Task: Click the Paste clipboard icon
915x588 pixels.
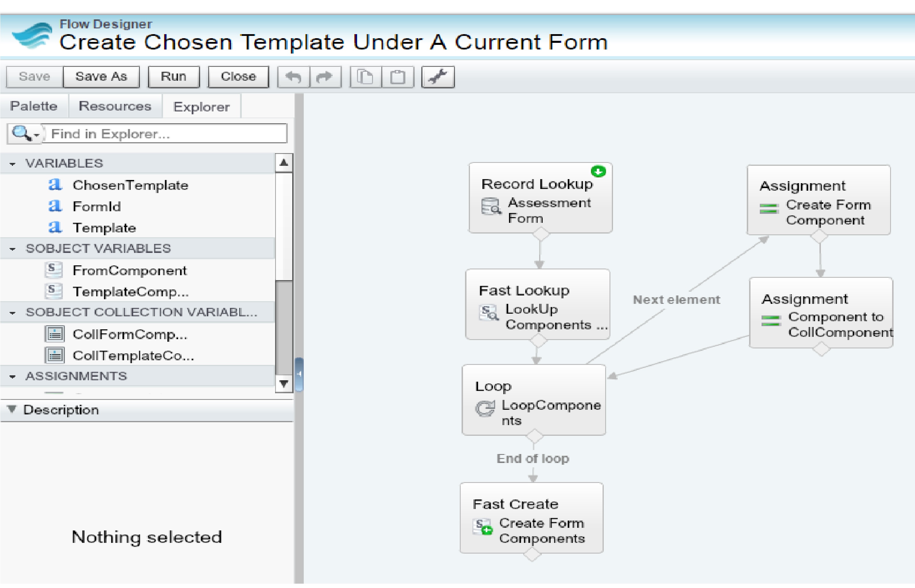Action: pyautogui.click(x=398, y=77)
